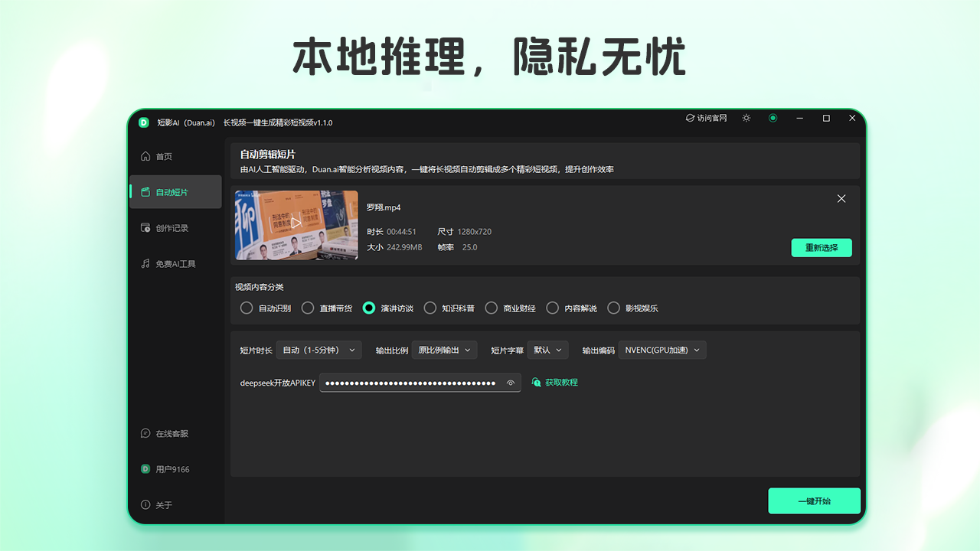Open the 首页 home page from sidebar

(x=164, y=156)
